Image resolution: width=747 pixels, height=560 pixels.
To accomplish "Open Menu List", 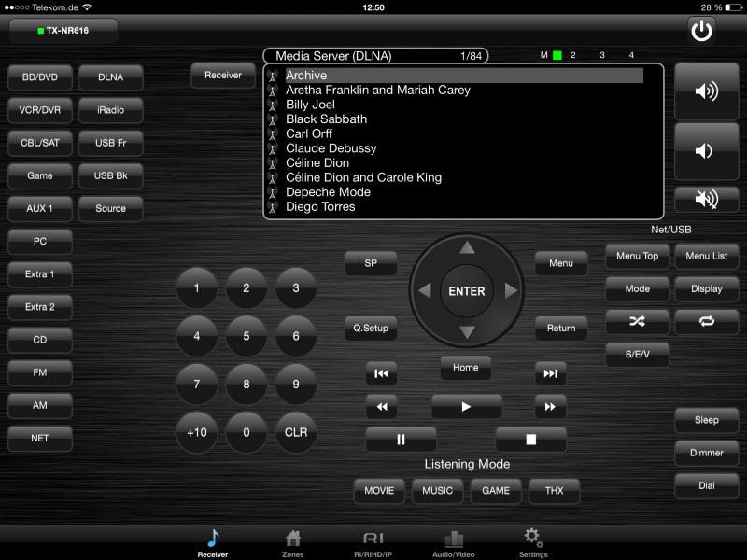I will [707, 256].
